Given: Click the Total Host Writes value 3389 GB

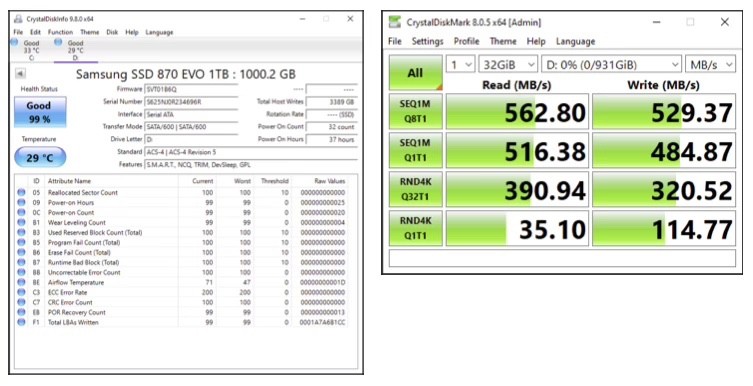Looking at the screenshot, I should (331, 102).
